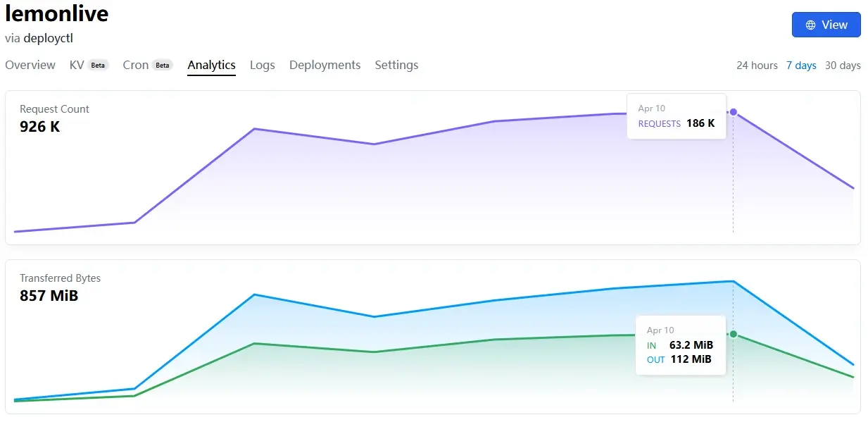The width and height of the screenshot is (868, 422).
Task: Click the Request Count label
Action: (x=54, y=109)
